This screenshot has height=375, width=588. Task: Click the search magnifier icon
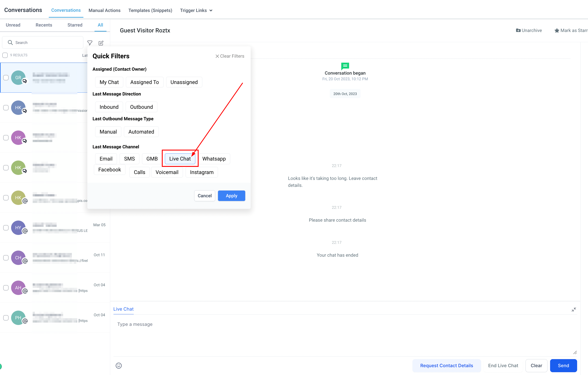coord(10,42)
